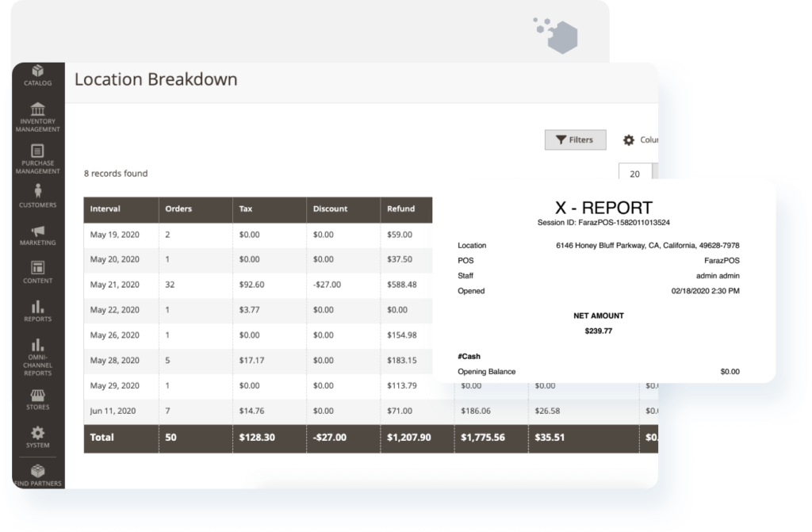
Task: Click the page size field showing 20
Action: (634, 174)
